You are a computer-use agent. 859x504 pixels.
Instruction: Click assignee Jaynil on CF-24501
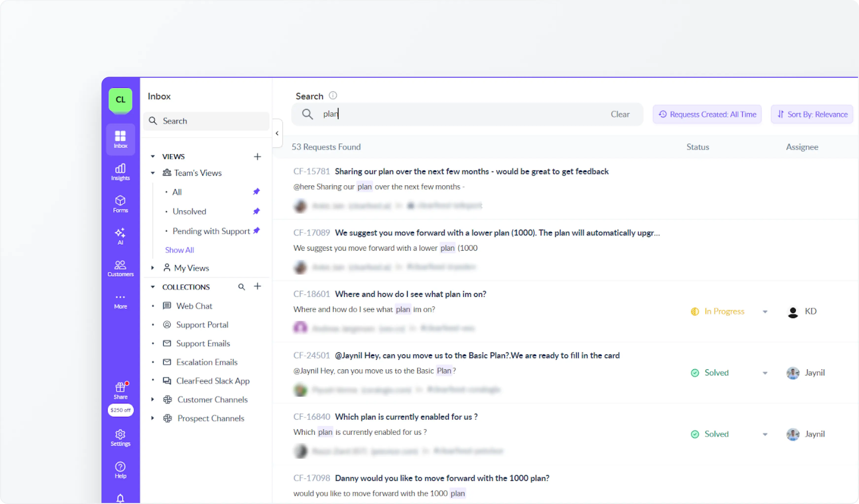(806, 373)
